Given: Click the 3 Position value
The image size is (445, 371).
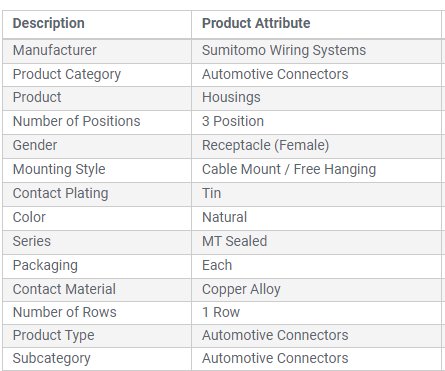Looking at the screenshot, I should [233, 121].
